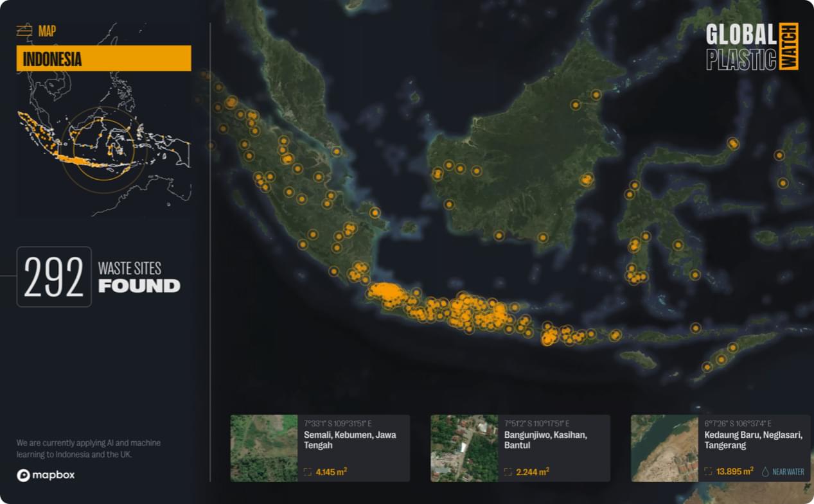Screen dimensions: 814x504
Task: Click the Bangunjiwo site satellite thumbnail
Action: [x=464, y=448]
